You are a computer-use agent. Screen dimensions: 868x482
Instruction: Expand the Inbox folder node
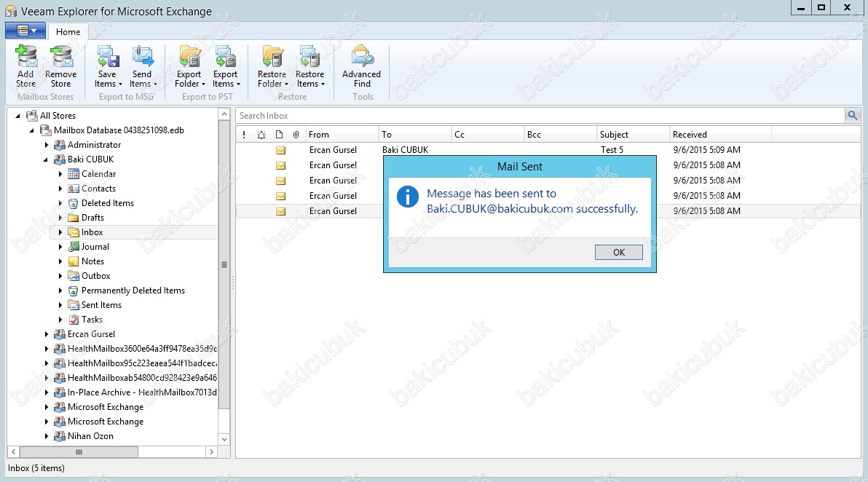[60, 232]
